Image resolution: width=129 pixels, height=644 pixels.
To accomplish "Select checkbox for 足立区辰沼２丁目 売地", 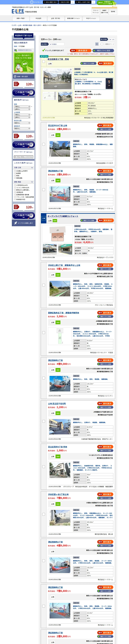I will point(44,61).
